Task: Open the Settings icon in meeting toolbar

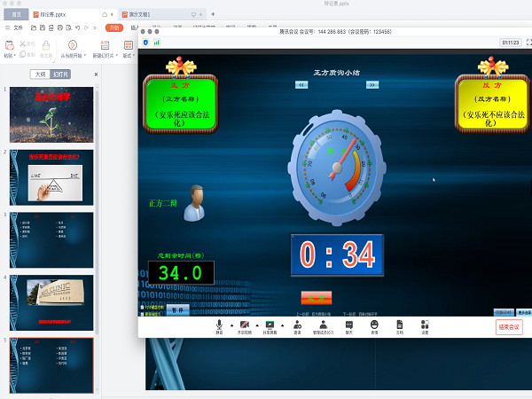Action: coord(425,326)
